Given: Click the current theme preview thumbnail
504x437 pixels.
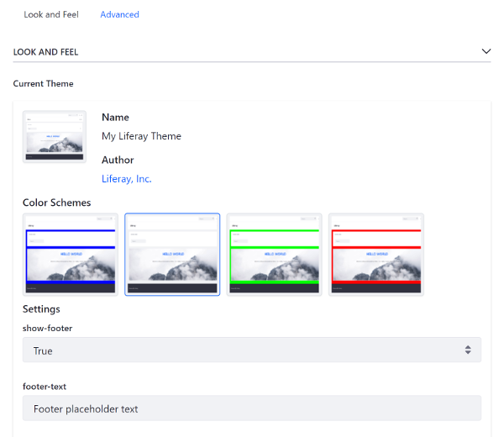Looking at the screenshot, I should pyautogui.click(x=55, y=137).
